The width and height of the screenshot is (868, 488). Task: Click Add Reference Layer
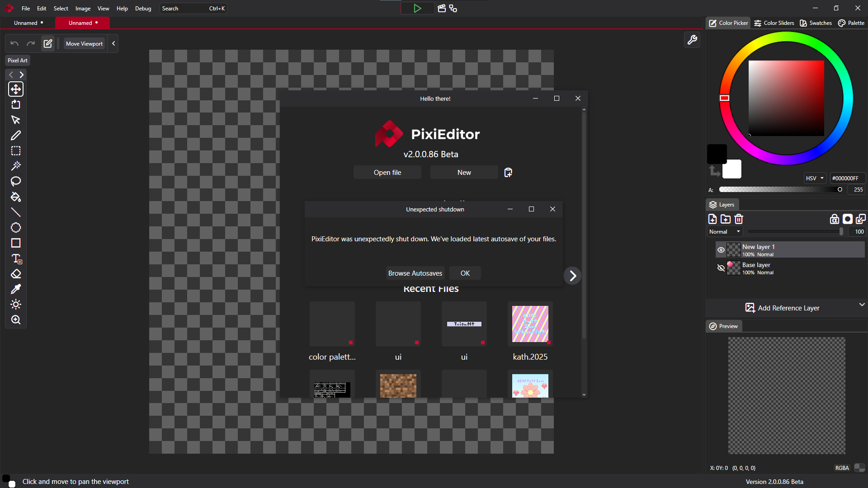tap(782, 308)
